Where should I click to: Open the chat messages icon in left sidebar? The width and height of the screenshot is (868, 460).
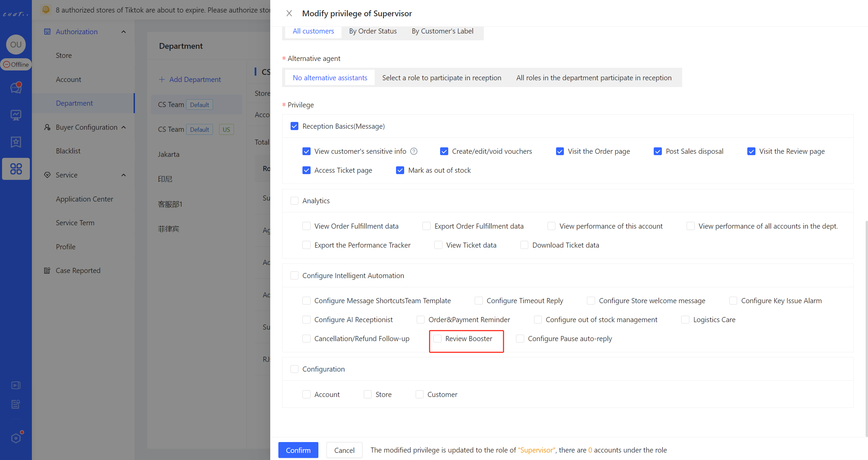point(16,88)
